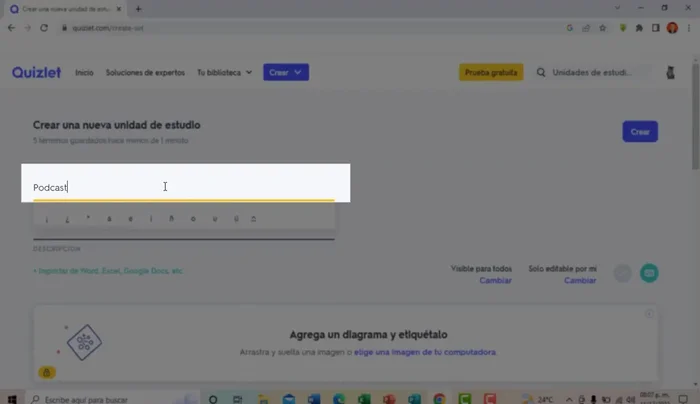The image size is (700, 404).
Task: Open Mail app in taskbar
Action: pos(288,399)
